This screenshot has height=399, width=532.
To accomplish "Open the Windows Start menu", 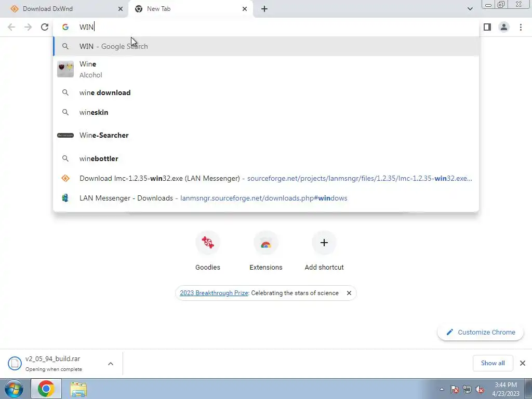I will (14, 389).
